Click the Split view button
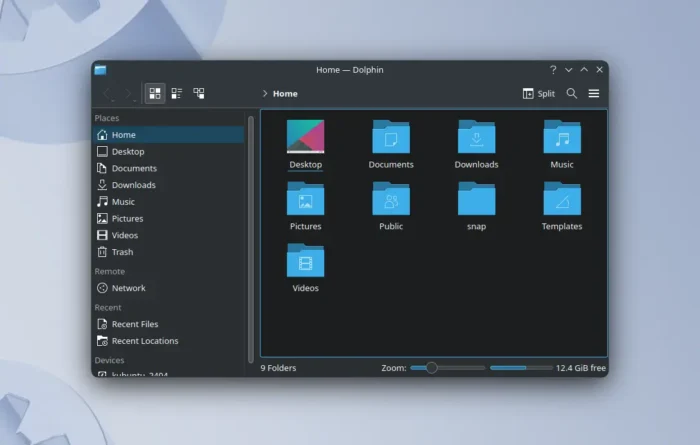 538,93
